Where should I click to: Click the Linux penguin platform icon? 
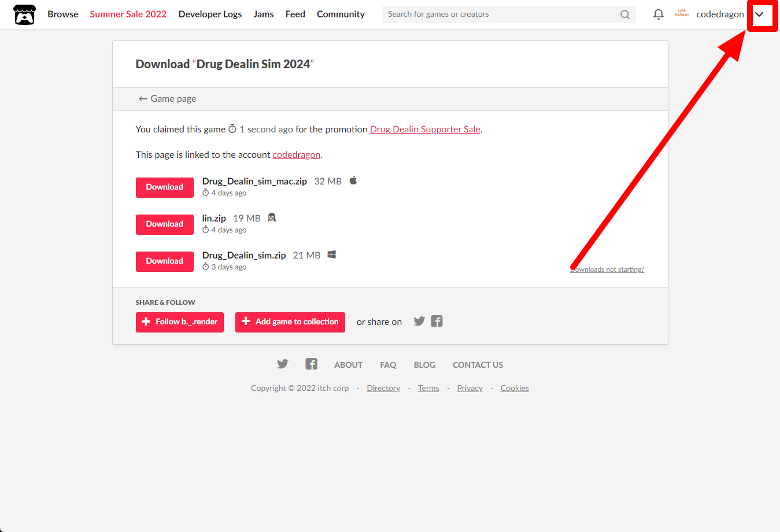[272, 217]
